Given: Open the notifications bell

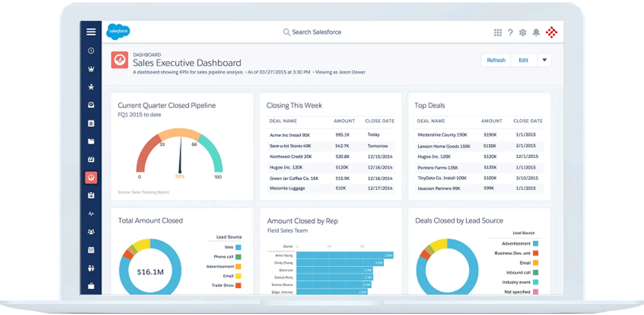Looking at the screenshot, I should pyautogui.click(x=536, y=33).
